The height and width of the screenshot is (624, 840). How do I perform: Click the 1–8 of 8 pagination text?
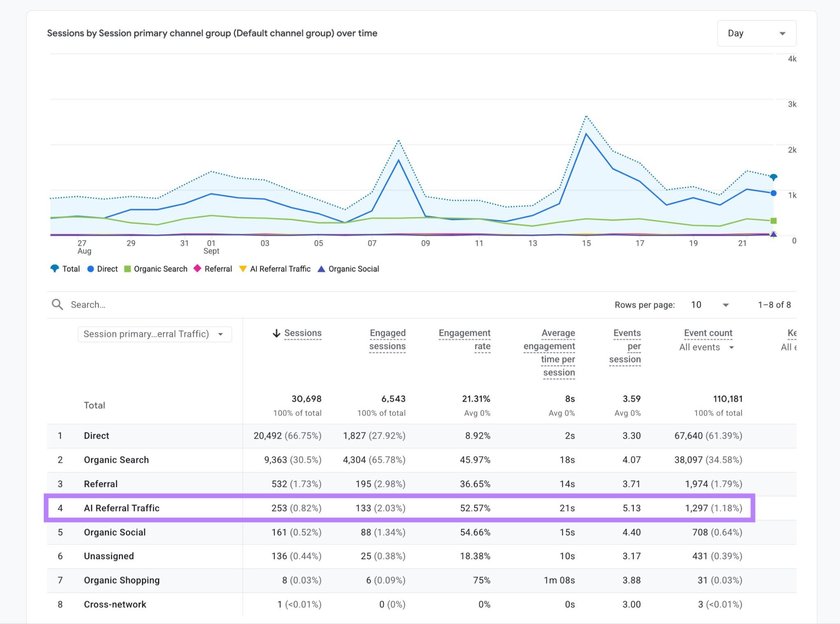pos(774,305)
